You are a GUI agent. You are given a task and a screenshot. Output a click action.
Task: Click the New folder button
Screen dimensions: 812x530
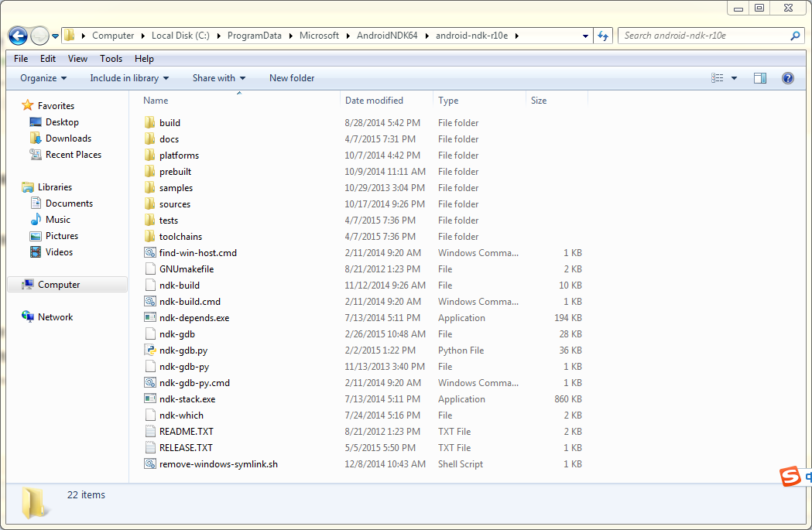point(292,78)
